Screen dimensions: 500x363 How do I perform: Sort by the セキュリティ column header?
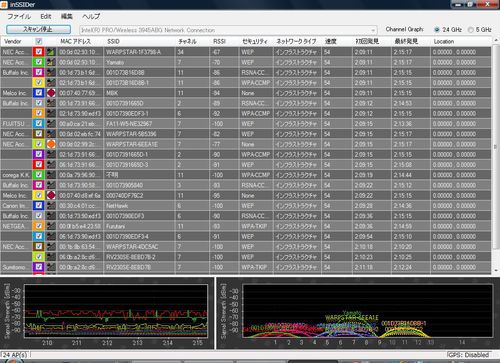[256, 41]
